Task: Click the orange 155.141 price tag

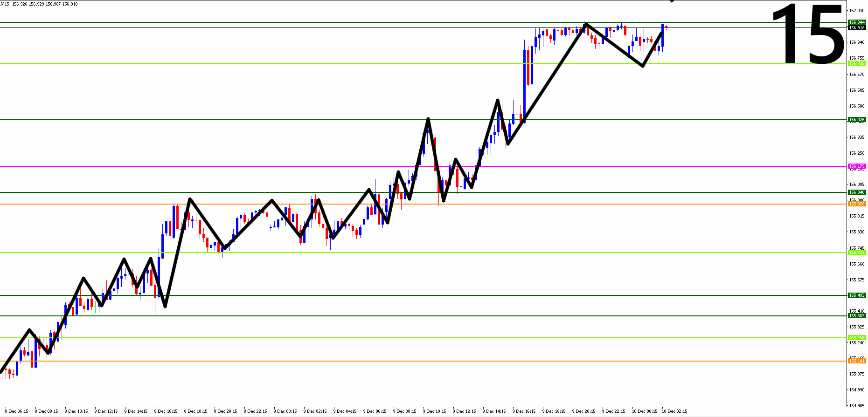Action: click(x=857, y=361)
